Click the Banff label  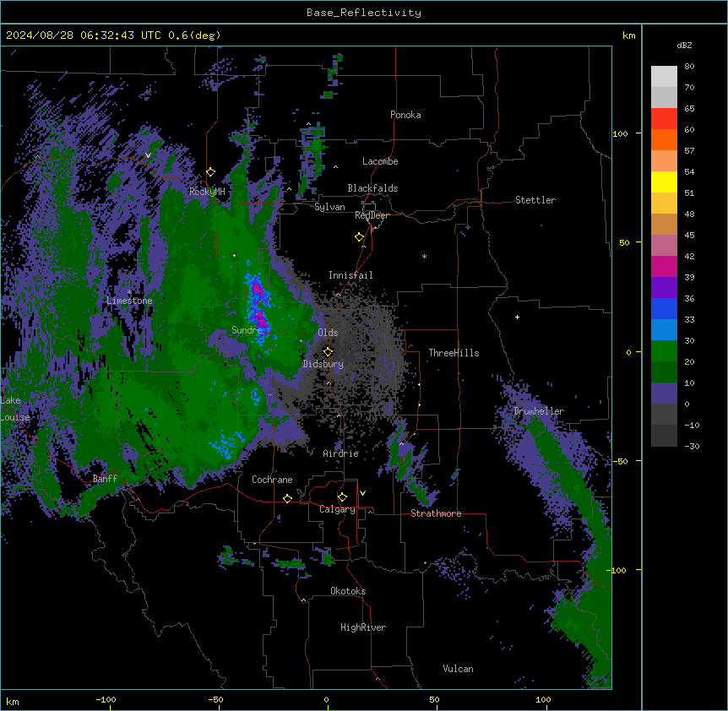point(105,479)
